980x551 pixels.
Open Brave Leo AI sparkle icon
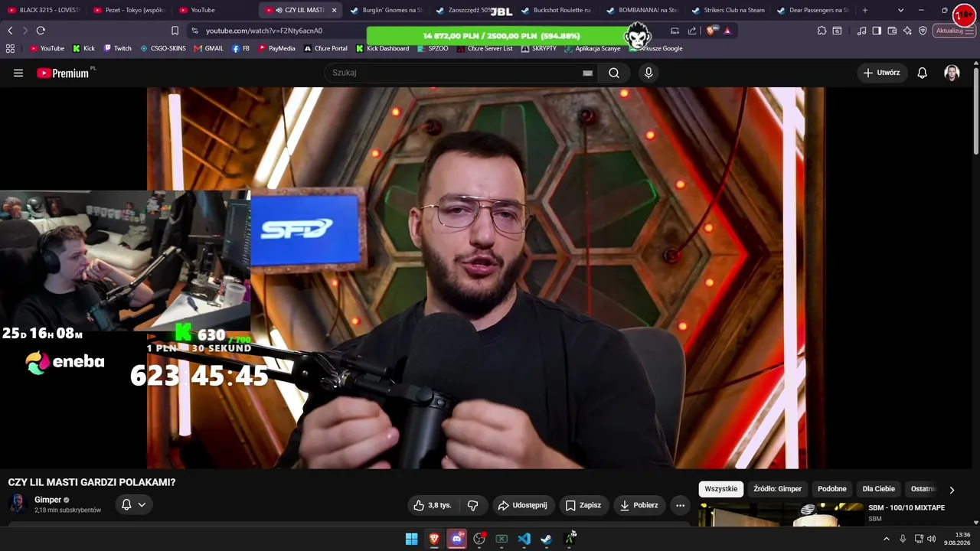907,31
